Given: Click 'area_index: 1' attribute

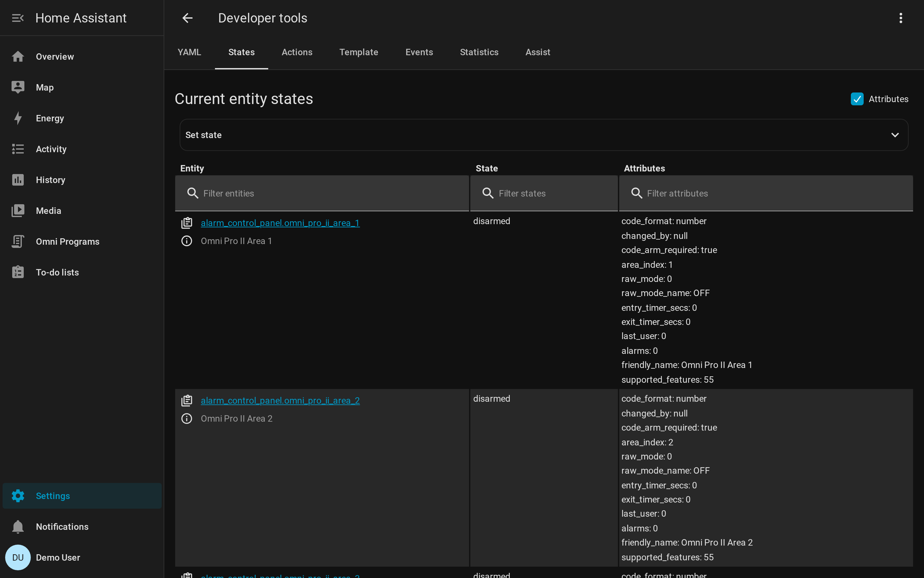Looking at the screenshot, I should point(647,265).
